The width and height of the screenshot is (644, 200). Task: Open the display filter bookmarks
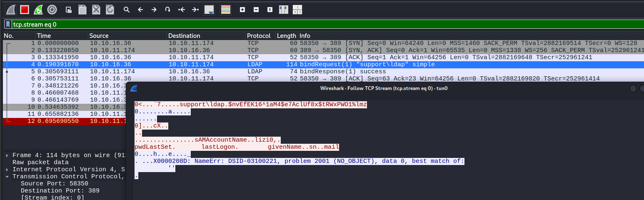(x=7, y=25)
